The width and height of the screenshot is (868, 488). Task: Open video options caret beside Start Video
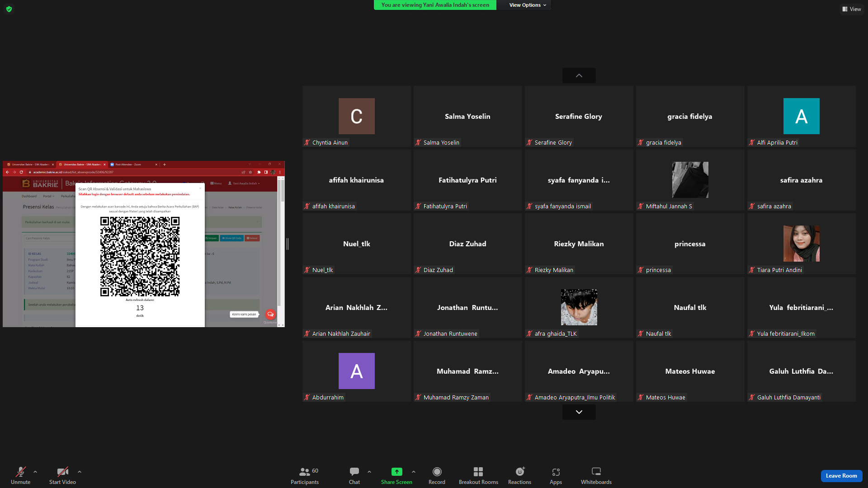pos(80,472)
